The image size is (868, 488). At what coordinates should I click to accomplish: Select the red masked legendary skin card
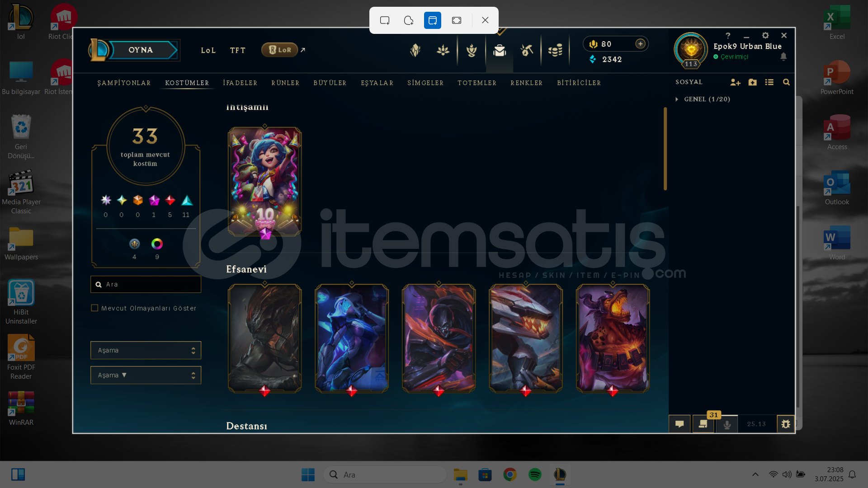click(439, 338)
